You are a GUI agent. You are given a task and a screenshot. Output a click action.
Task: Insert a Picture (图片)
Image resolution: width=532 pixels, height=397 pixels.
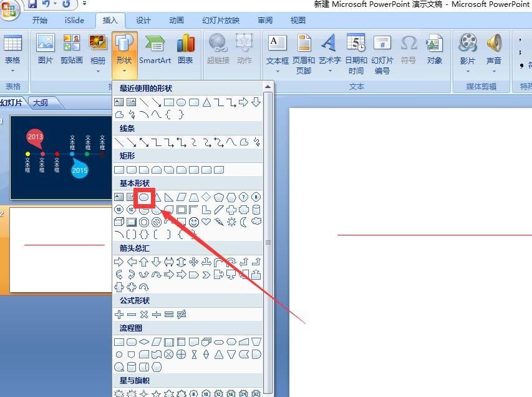45,50
